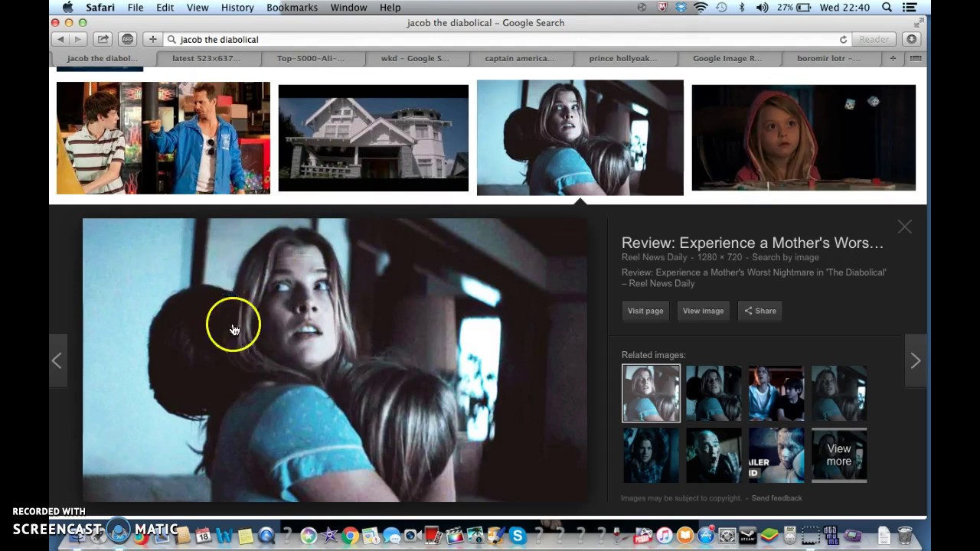Show all tabs overview icon

[916, 58]
